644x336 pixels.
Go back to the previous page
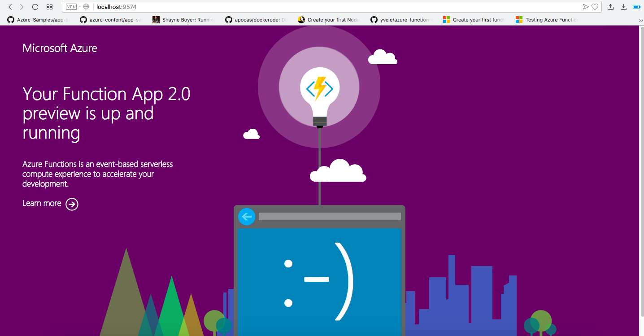pyautogui.click(x=10, y=7)
